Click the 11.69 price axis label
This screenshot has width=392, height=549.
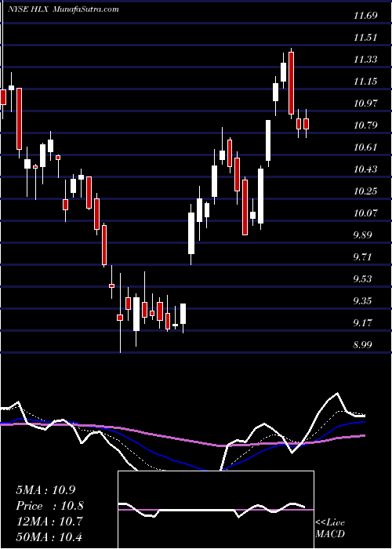point(365,15)
